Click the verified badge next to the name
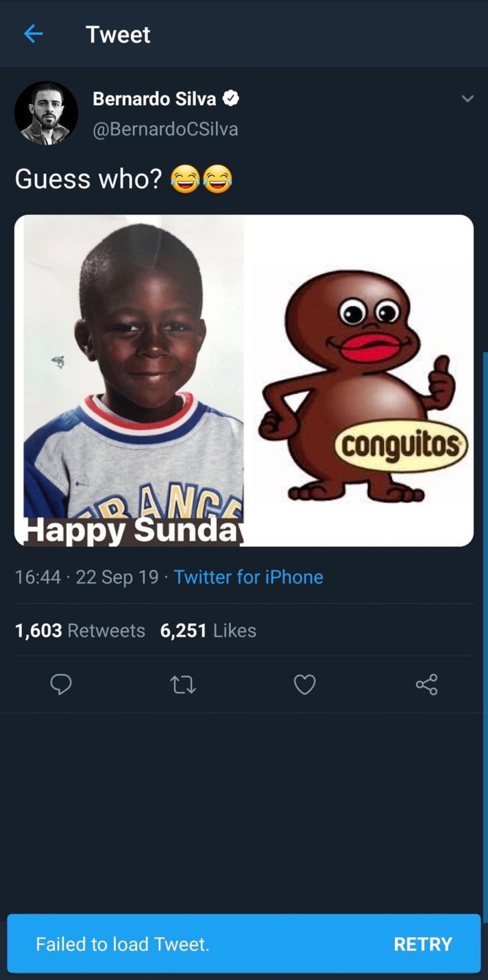 231,99
